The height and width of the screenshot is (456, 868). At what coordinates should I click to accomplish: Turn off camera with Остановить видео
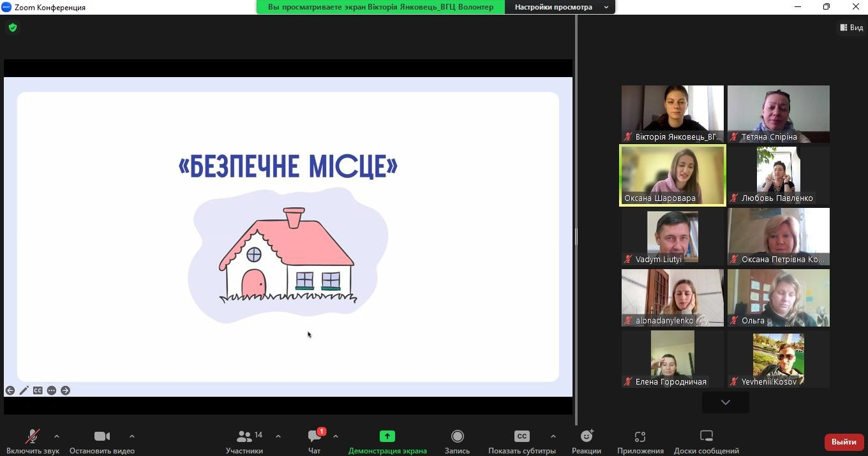(102, 441)
